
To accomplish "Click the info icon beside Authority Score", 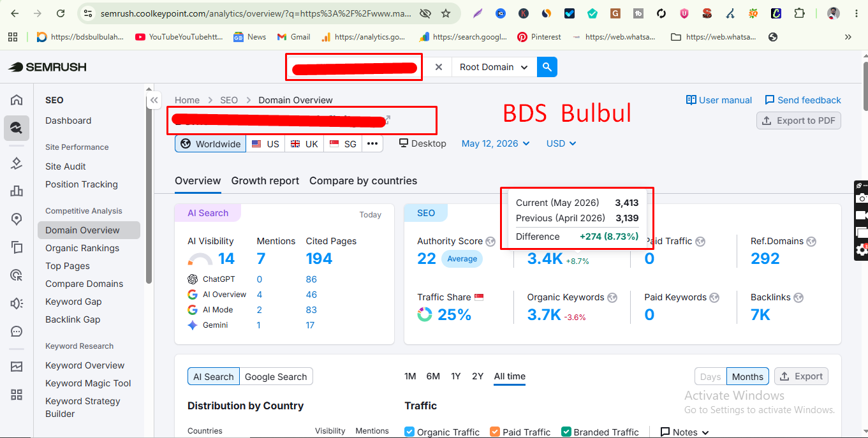I will point(490,242).
